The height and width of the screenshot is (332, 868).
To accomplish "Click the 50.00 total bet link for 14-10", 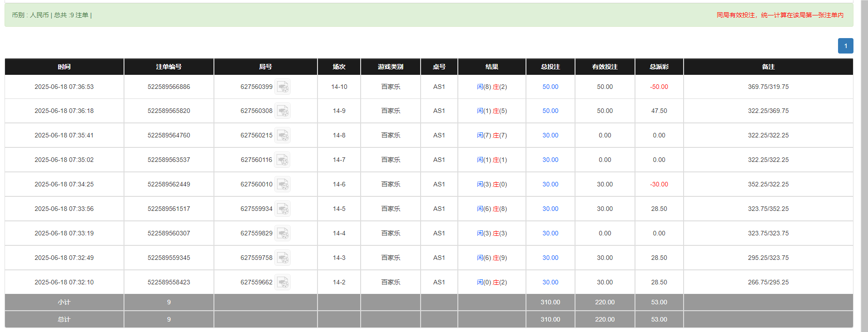I will pyautogui.click(x=550, y=87).
